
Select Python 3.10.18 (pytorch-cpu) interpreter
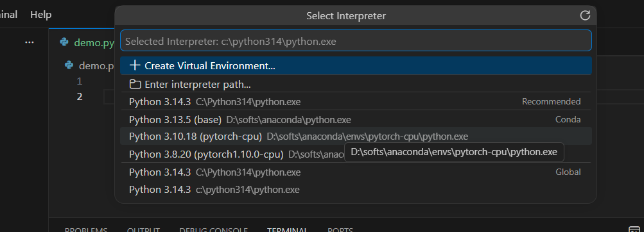click(356, 136)
